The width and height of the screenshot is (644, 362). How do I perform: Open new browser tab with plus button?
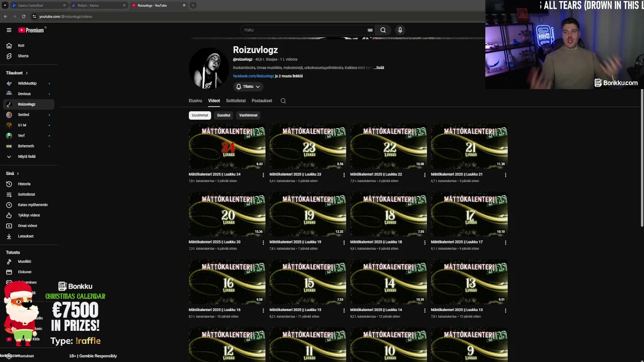tap(193, 6)
